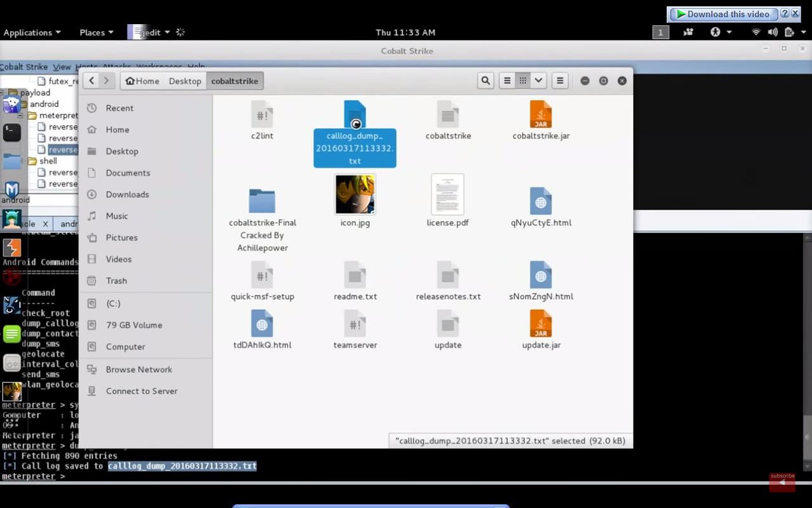812x508 pixels.
Task: Select the teamserver script icon
Action: click(x=355, y=323)
